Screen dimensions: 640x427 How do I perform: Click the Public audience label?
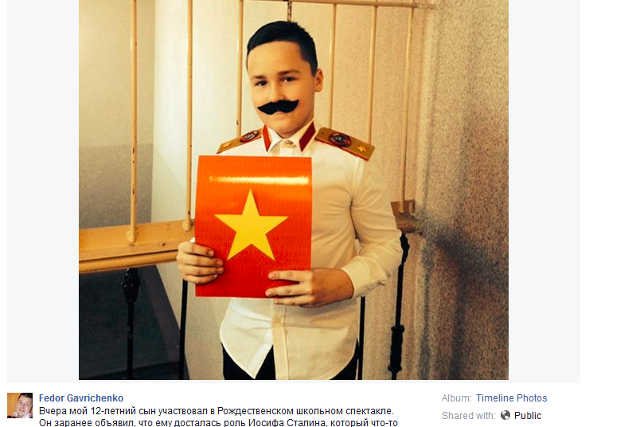527,416
